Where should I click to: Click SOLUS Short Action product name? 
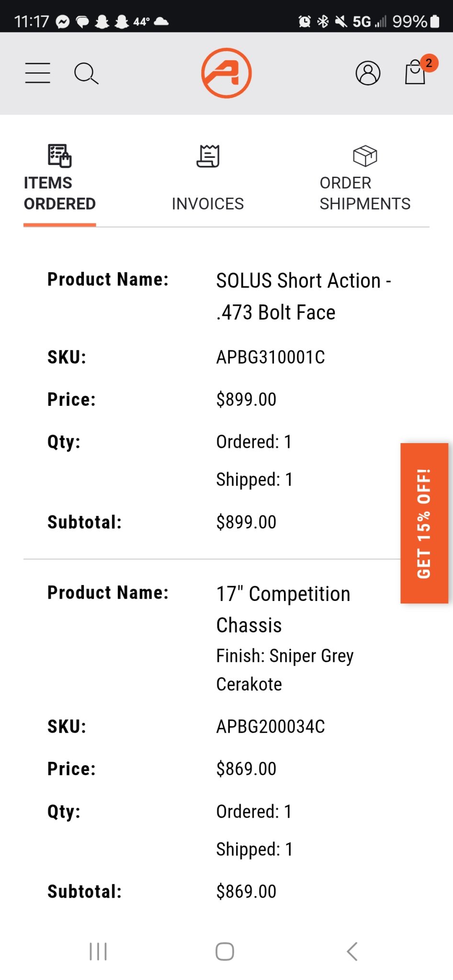[304, 296]
